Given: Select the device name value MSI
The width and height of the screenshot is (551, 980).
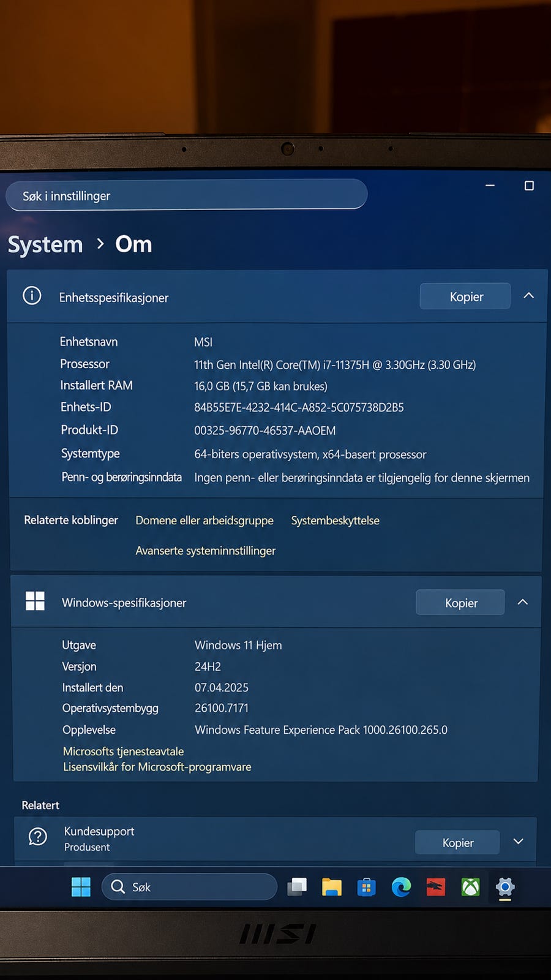Looking at the screenshot, I should 203,342.
